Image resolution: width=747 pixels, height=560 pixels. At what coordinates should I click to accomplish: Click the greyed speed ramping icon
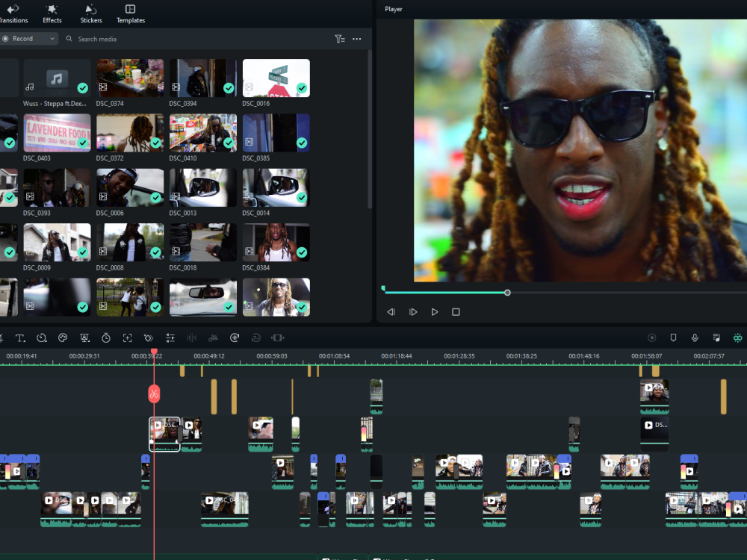pyautogui.click(x=255, y=338)
